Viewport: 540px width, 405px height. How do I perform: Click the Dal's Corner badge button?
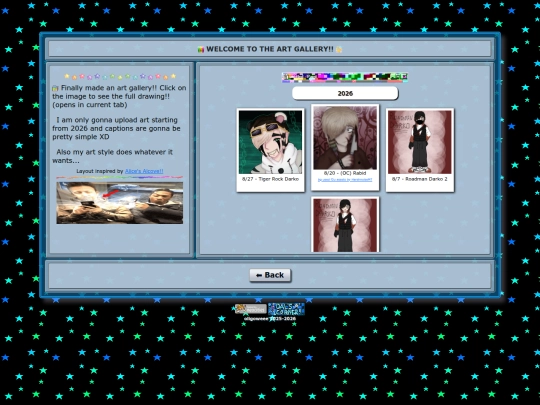(x=286, y=309)
